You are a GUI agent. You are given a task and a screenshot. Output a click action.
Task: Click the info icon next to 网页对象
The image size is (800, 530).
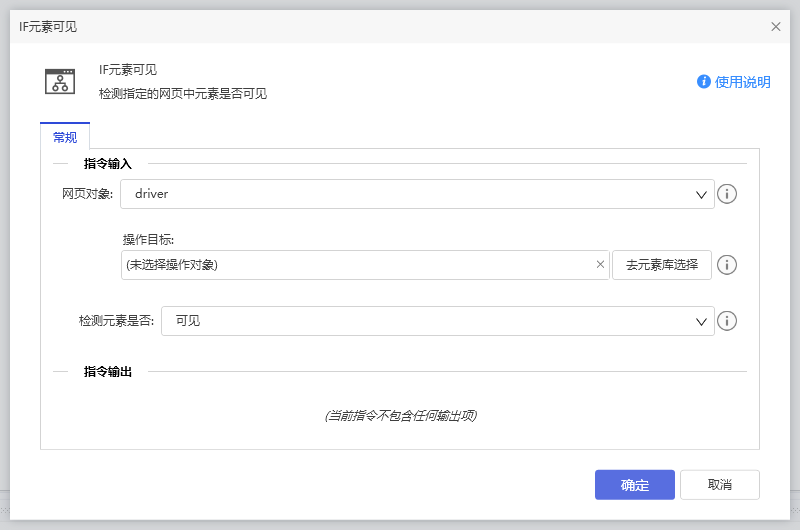pos(728,194)
